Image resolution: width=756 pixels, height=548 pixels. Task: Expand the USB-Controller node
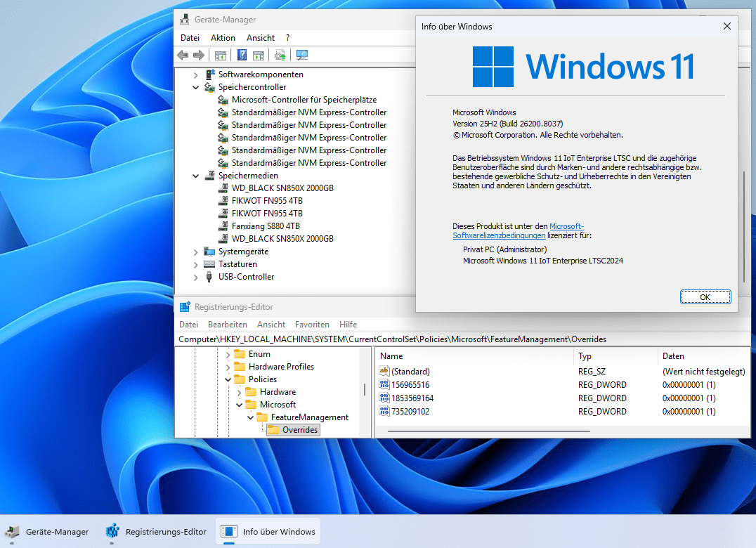point(195,277)
